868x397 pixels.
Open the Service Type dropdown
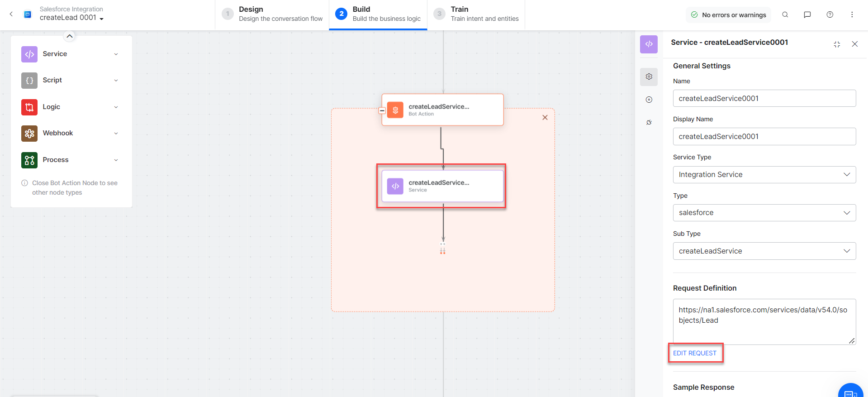coord(764,175)
